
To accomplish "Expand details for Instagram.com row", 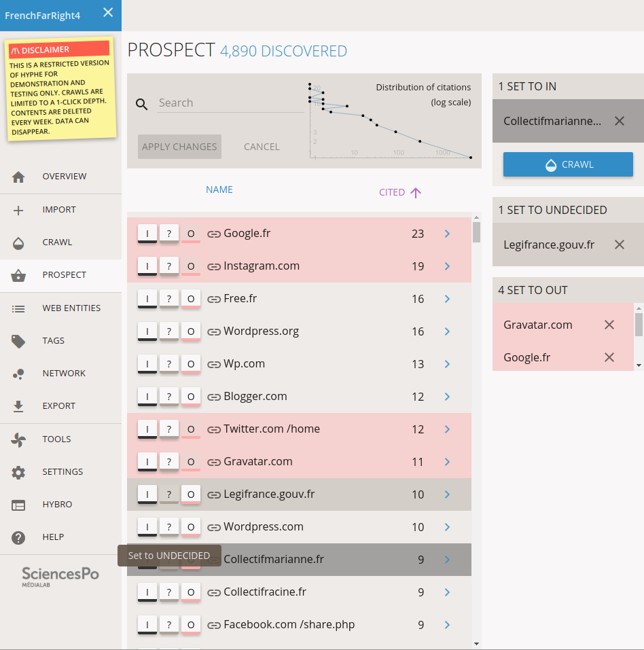I will tap(447, 266).
